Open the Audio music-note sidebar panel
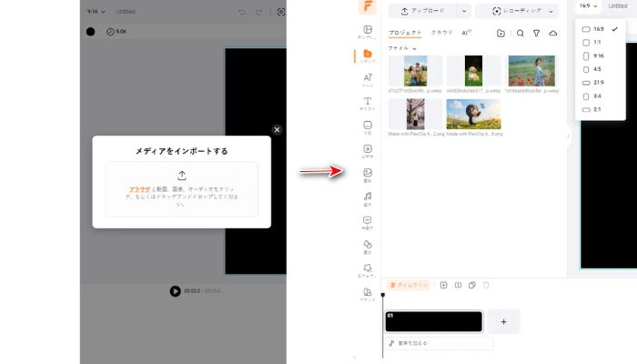 [x=368, y=198]
